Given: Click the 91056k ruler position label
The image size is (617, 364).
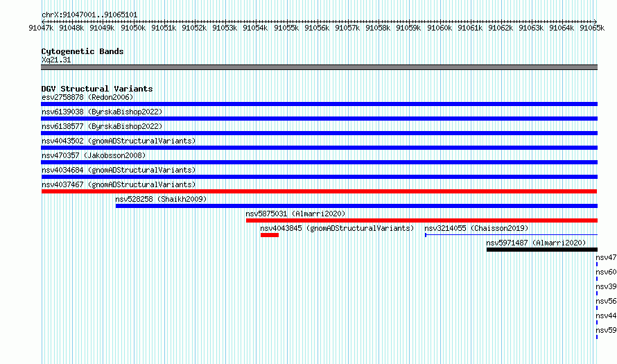Looking at the screenshot, I should [317, 28].
